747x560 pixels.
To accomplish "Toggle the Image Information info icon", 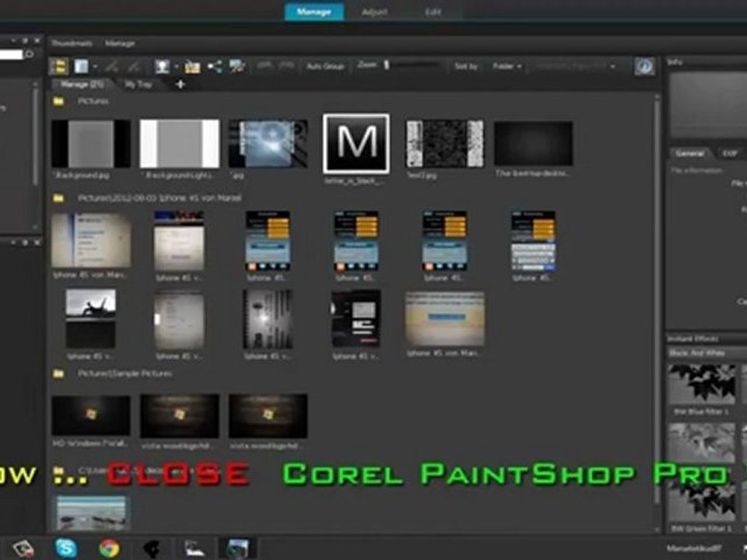I will pos(644,66).
